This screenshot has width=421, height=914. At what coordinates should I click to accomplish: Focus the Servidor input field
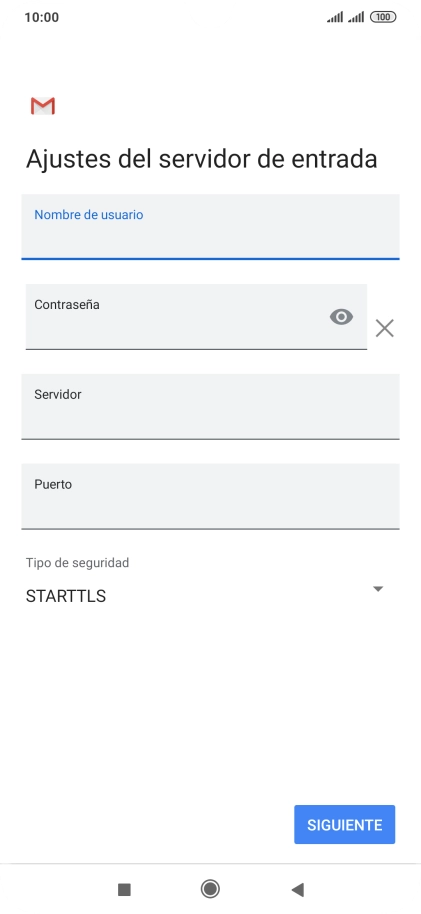(x=210, y=406)
